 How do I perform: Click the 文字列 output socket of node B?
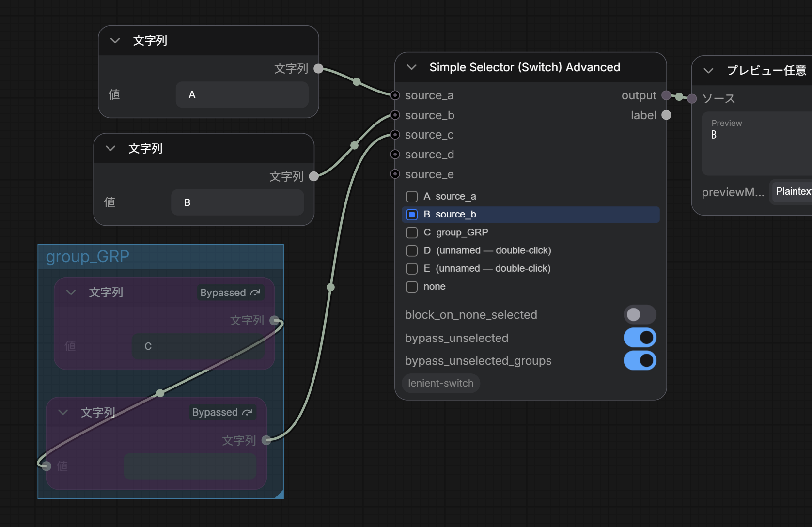tap(314, 176)
